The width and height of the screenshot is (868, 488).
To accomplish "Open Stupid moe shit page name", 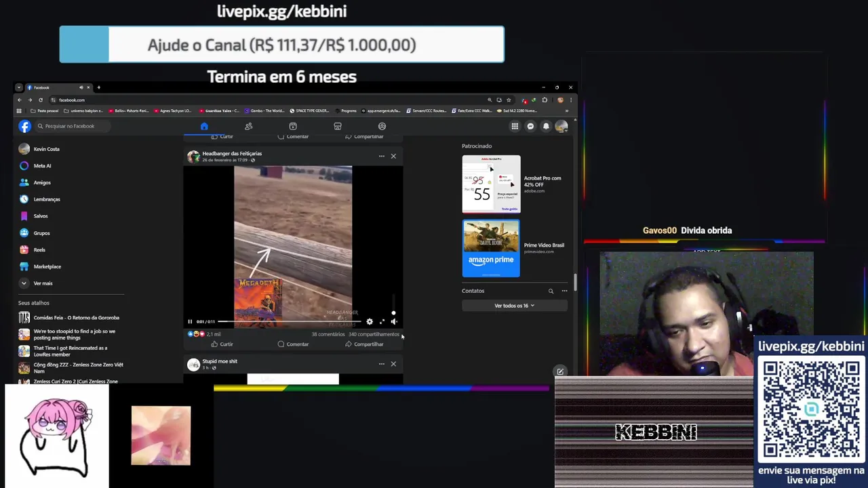I will 220,361.
